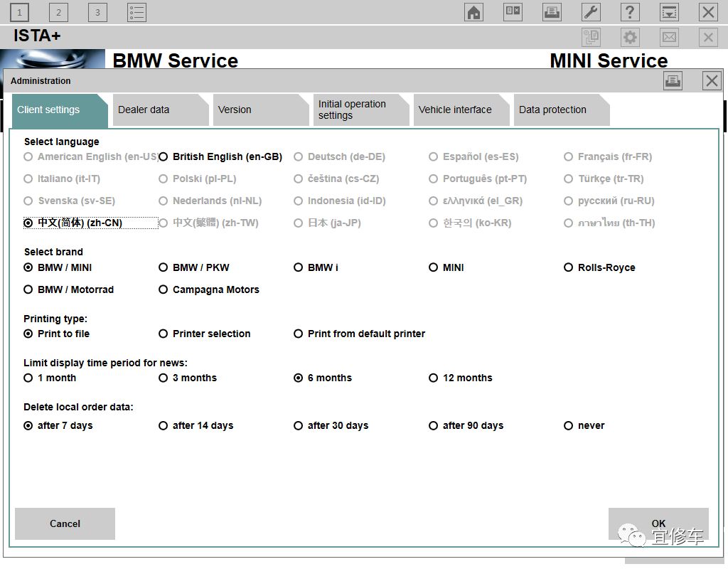Delete local order data after 7 days
Viewport: 728px width, 569px height.
[x=58, y=425]
